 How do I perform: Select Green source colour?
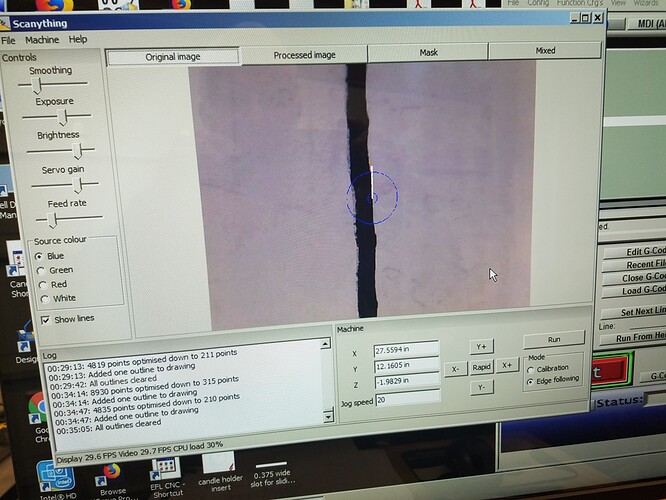tap(41, 271)
